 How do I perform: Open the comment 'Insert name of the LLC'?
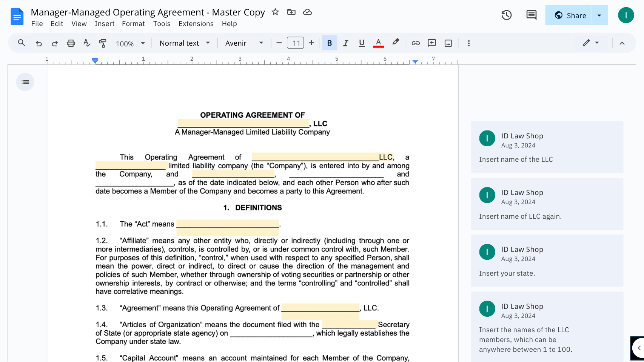click(x=547, y=147)
